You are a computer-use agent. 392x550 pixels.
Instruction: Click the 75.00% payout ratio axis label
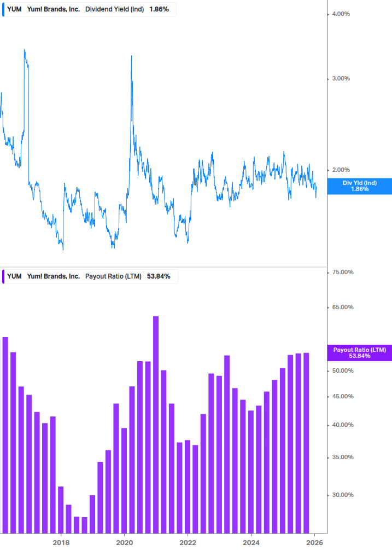343,272
